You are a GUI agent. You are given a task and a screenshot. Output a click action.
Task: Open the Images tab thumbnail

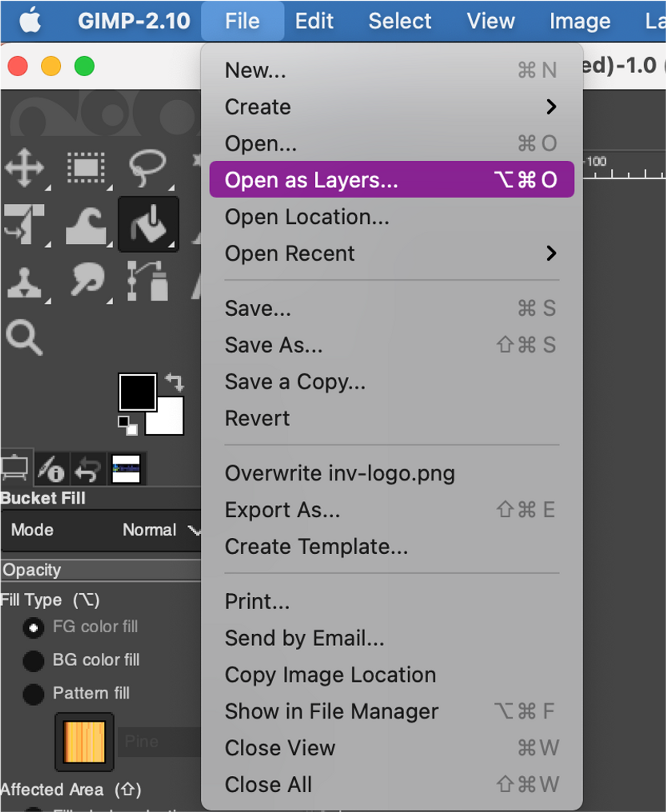[126, 469]
